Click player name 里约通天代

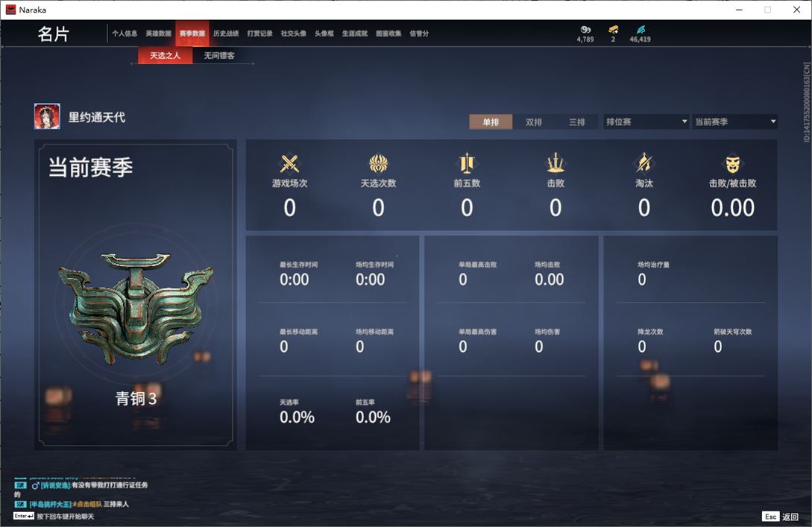(x=97, y=118)
